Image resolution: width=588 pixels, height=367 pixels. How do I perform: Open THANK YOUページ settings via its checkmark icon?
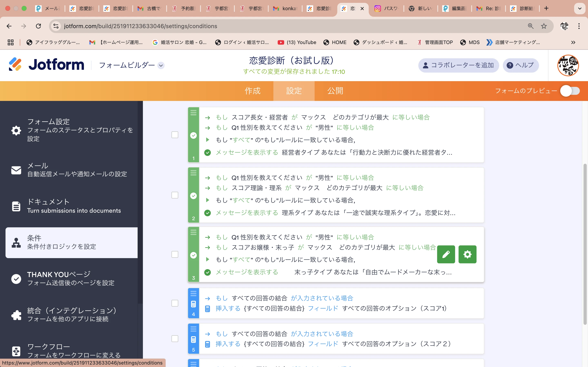pos(16,279)
